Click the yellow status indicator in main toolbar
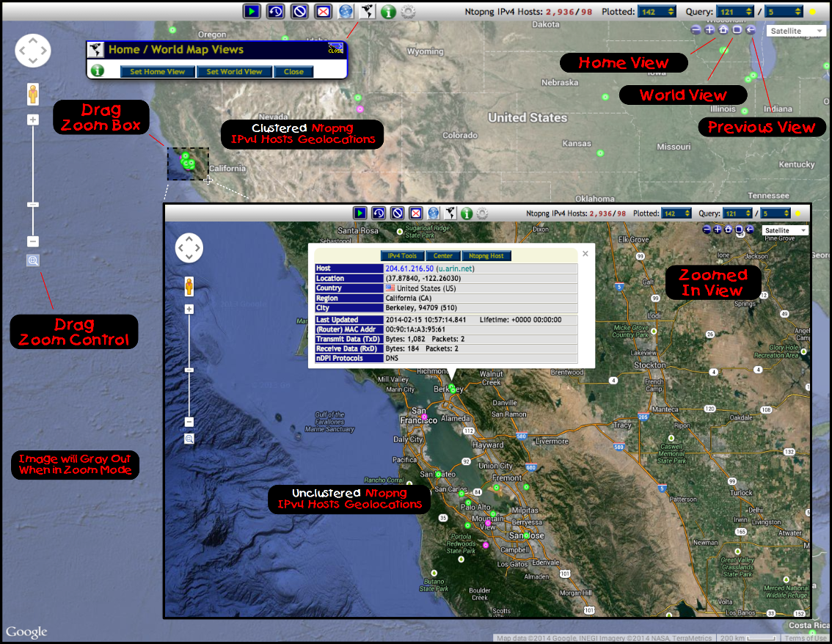The image size is (832, 644). pos(812,12)
